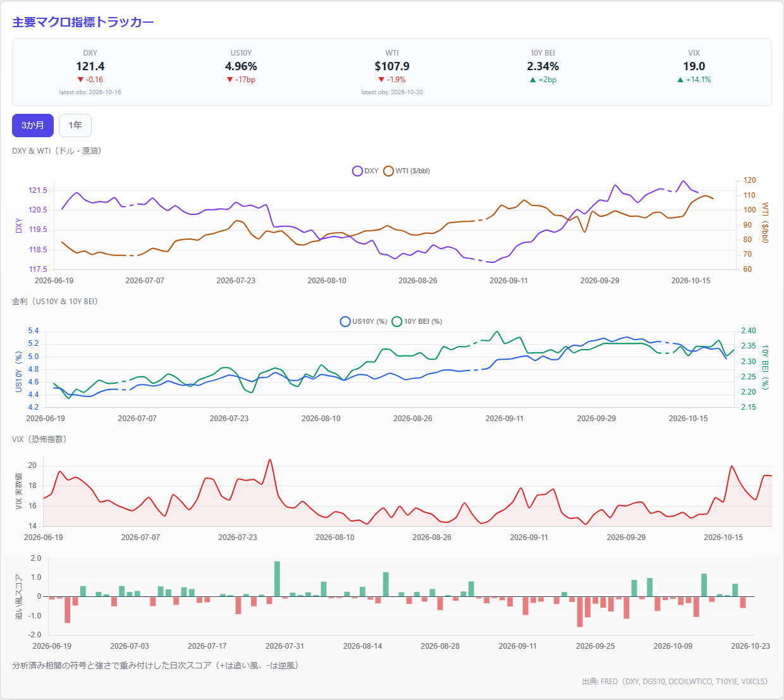Click the 2026-08-10 label on DXY chart axis
This screenshot has width=784, height=700.
click(x=327, y=280)
